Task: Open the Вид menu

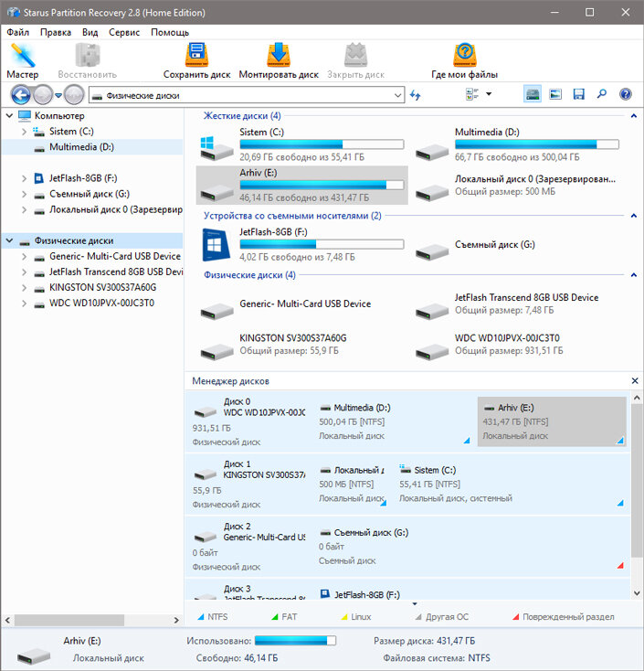Action: coord(90,33)
